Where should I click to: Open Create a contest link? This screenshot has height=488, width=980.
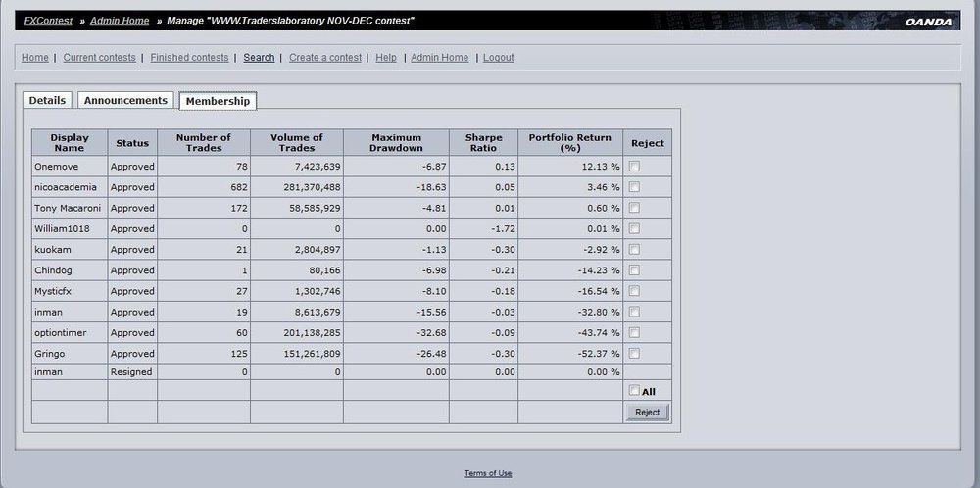coord(325,58)
